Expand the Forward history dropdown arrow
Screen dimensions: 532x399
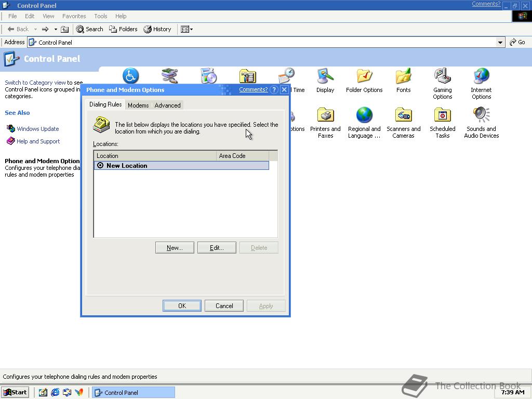click(x=56, y=29)
